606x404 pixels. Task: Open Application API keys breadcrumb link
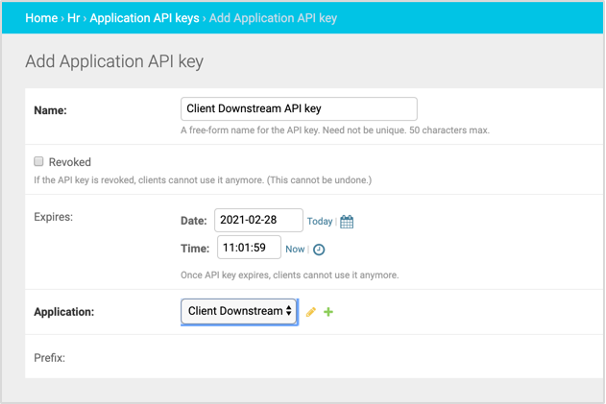(x=146, y=18)
